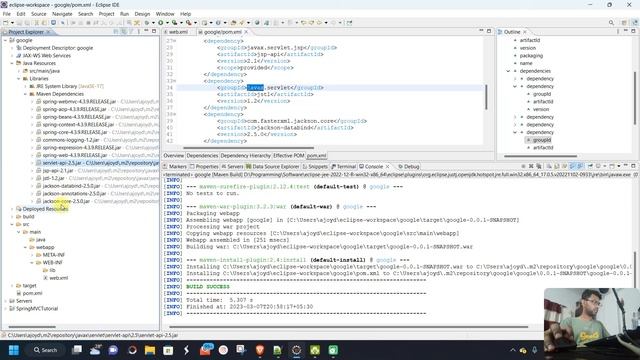Close the Console tab

coord(387,167)
